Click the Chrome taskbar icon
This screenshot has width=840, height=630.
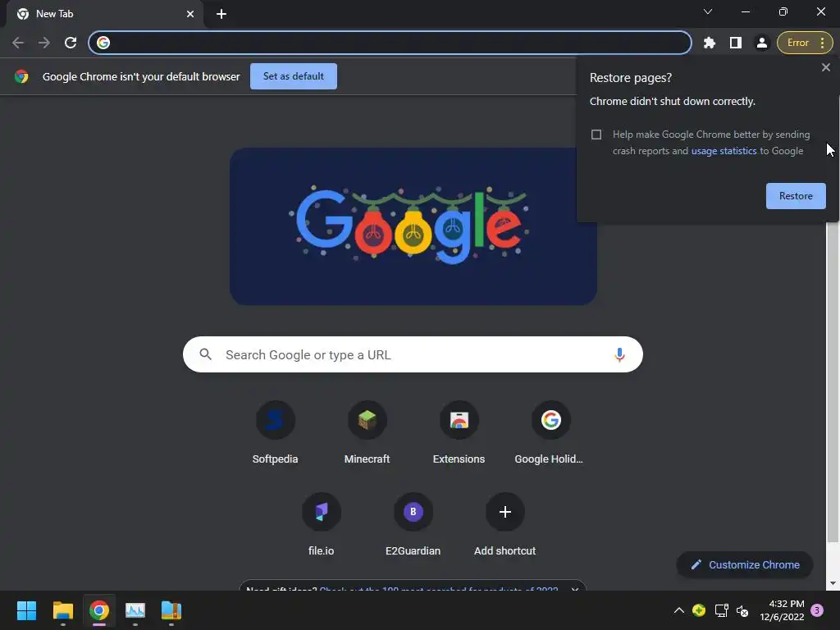click(99, 610)
